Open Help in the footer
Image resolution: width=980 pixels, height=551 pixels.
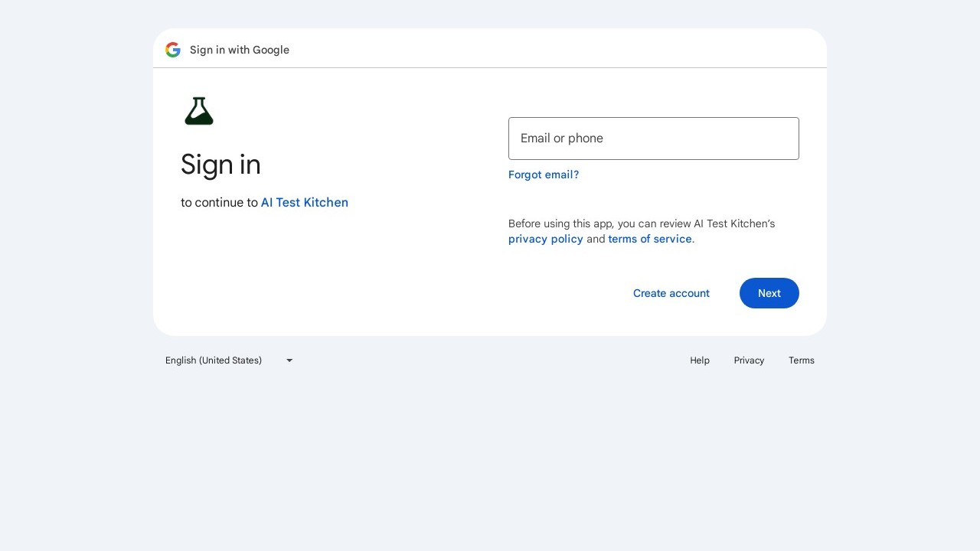tap(700, 360)
